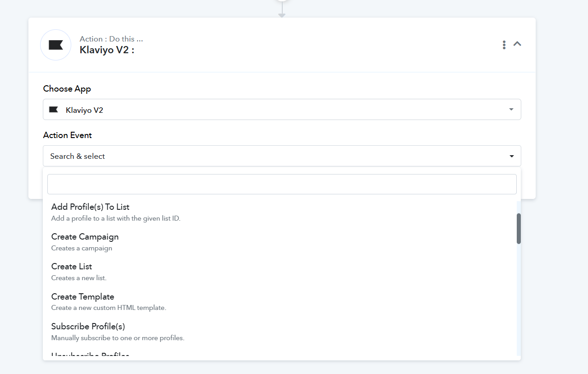Image resolution: width=588 pixels, height=374 pixels.
Task: Click the Action Event field label
Action: (68, 135)
